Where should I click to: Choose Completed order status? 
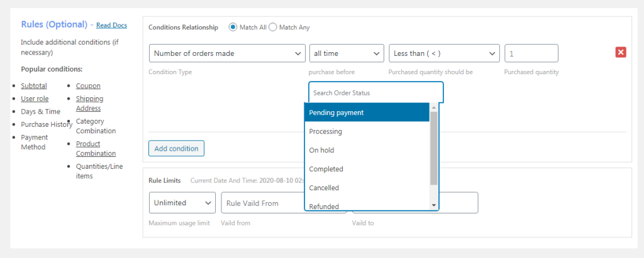367,169
